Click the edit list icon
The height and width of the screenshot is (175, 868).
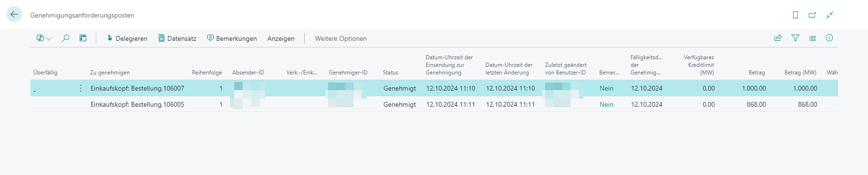83,38
